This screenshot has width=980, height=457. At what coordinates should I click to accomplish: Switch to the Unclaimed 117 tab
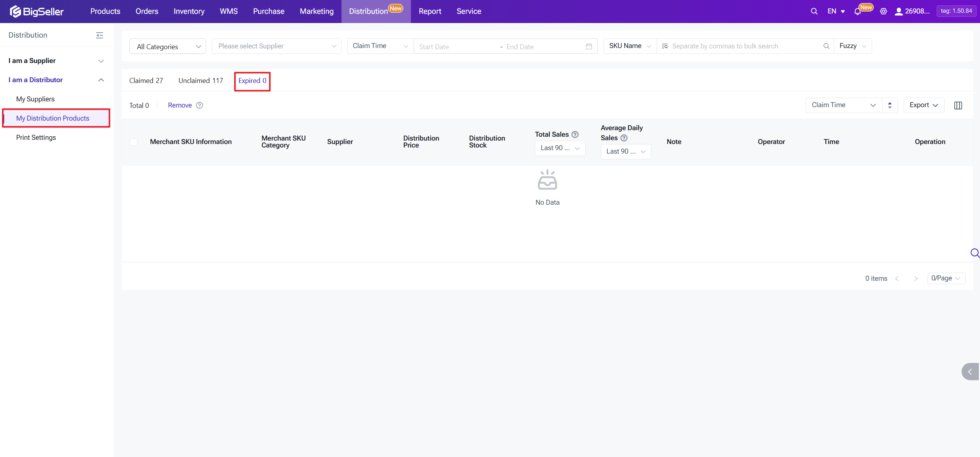200,81
